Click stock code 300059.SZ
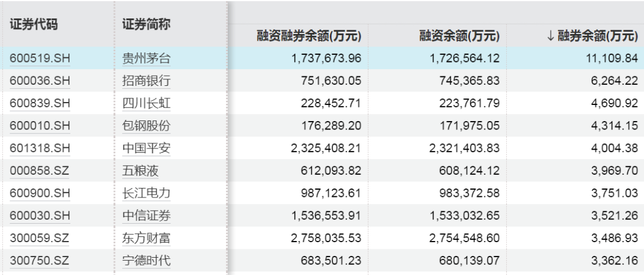Screen dimensions: 644x275 (39, 239)
